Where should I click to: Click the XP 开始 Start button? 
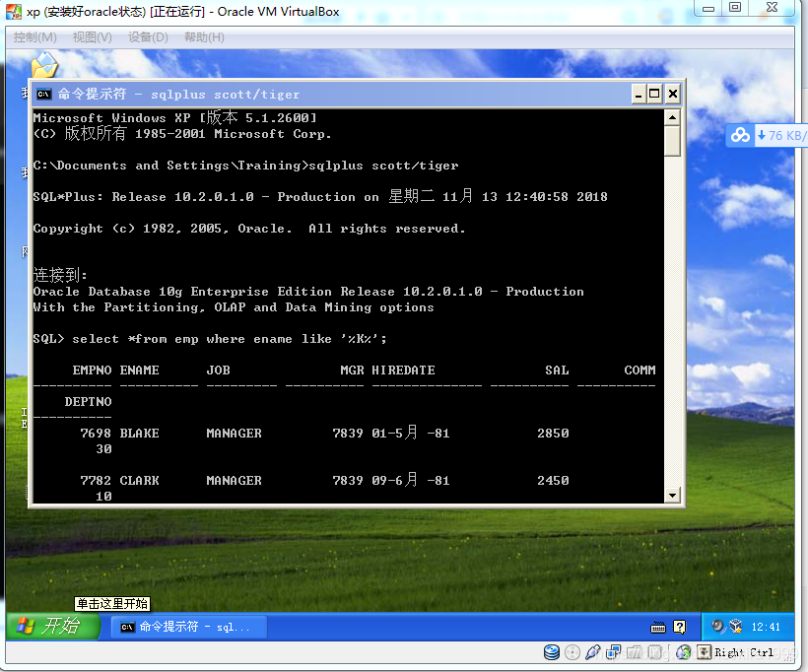pyautogui.click(x=52, y=626)
